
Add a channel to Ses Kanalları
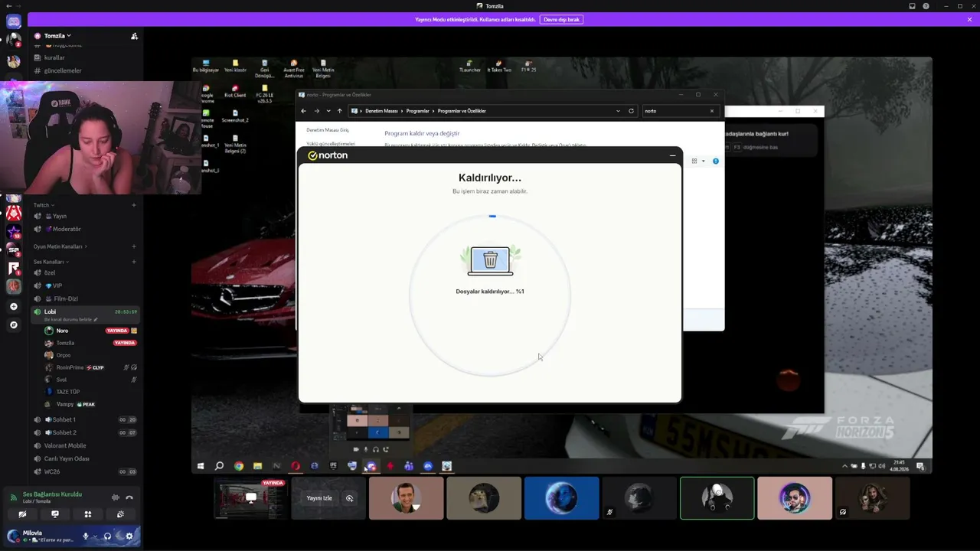[134, 262]
